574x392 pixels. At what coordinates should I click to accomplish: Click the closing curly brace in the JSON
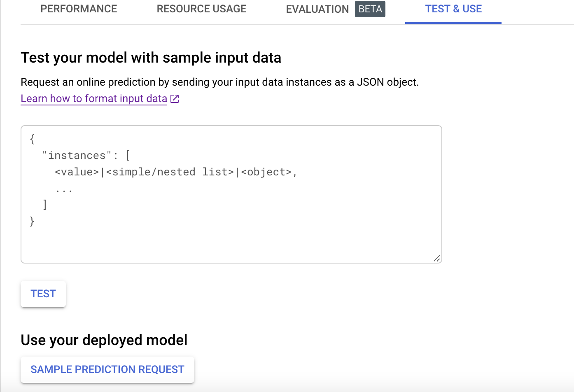point(32,222)
